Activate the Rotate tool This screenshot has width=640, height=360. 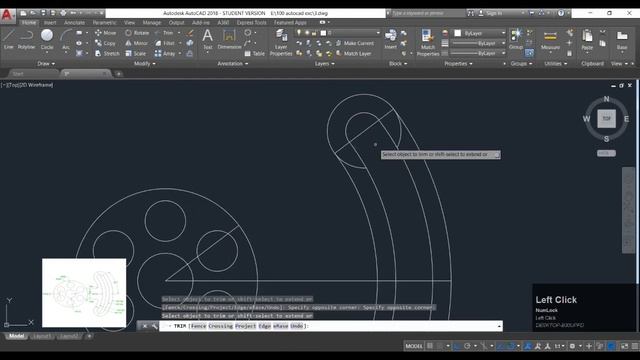pos(137,33)
